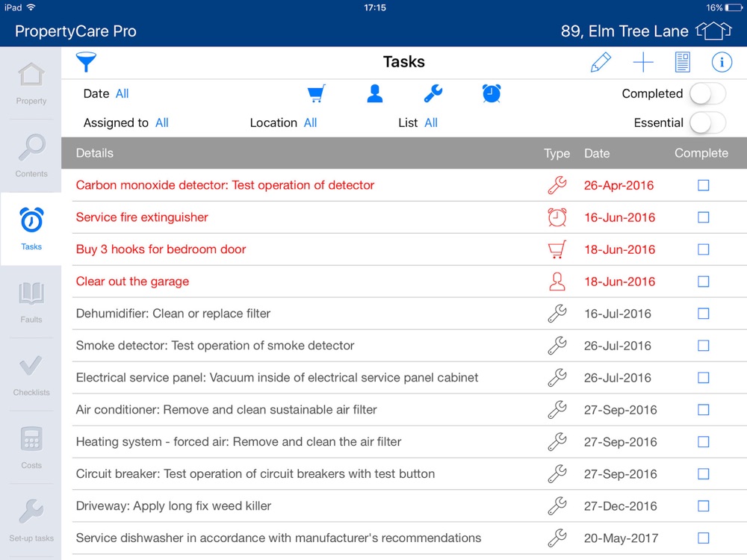
Task: Open Carbon monoxide detector task details
Action: coord(225,185)
